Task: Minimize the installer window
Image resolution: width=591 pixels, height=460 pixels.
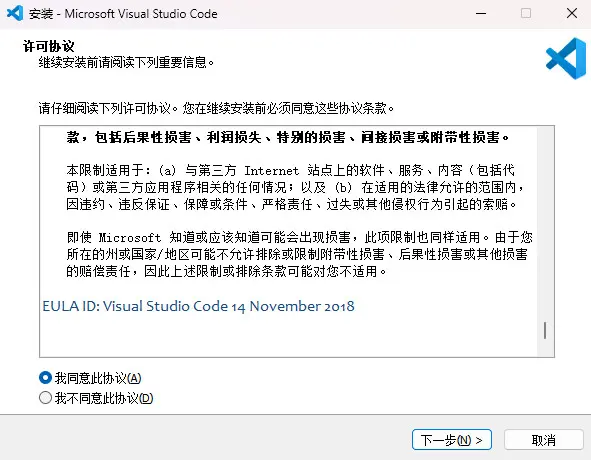Action: point(481,14)
